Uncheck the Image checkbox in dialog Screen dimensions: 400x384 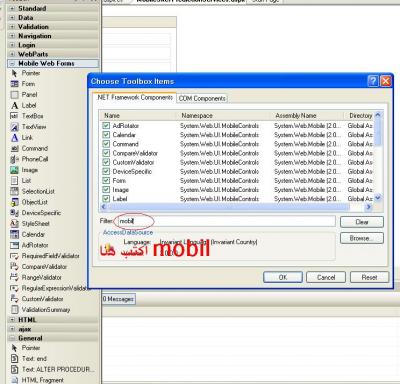[106, 190]
